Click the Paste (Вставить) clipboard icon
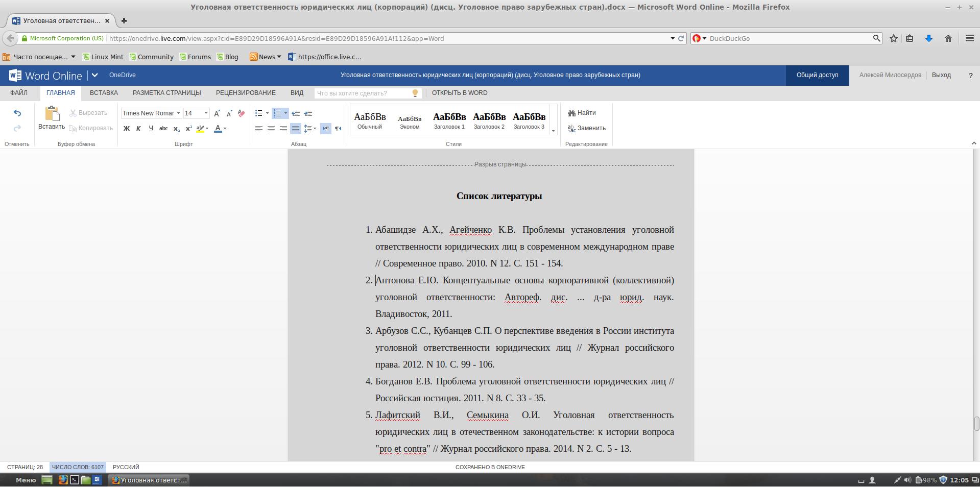This screenshot has width=980, height=487. coord(52,113)
